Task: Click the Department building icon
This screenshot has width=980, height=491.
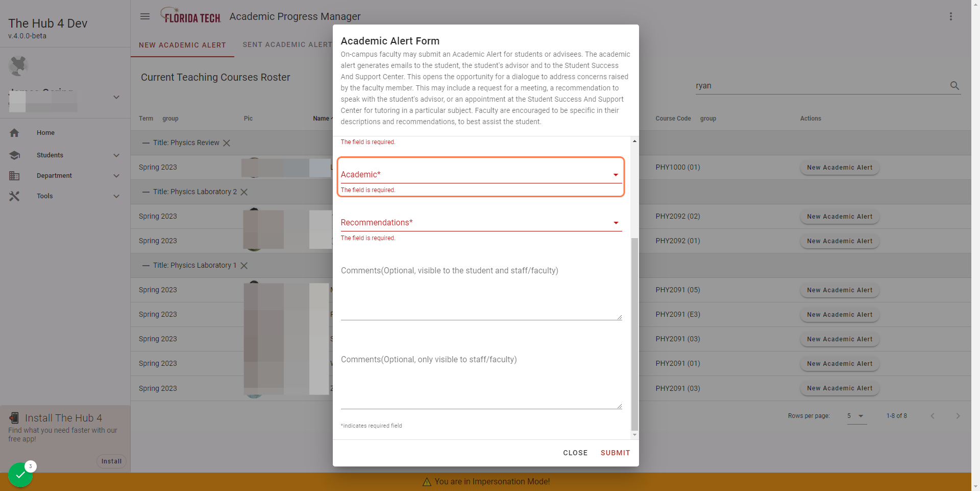Action: [x=14, y=176]
